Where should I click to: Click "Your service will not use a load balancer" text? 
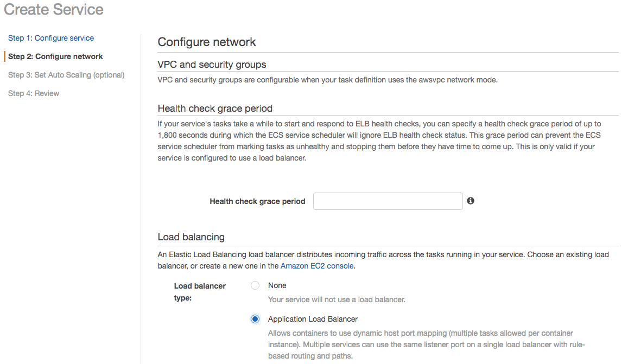click(337, 299)
